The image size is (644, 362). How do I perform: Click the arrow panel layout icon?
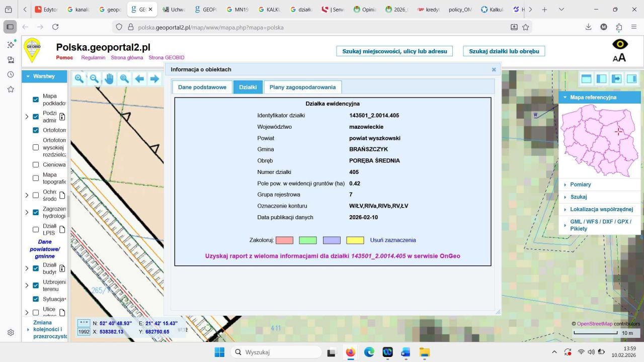(x=616, y=78)
